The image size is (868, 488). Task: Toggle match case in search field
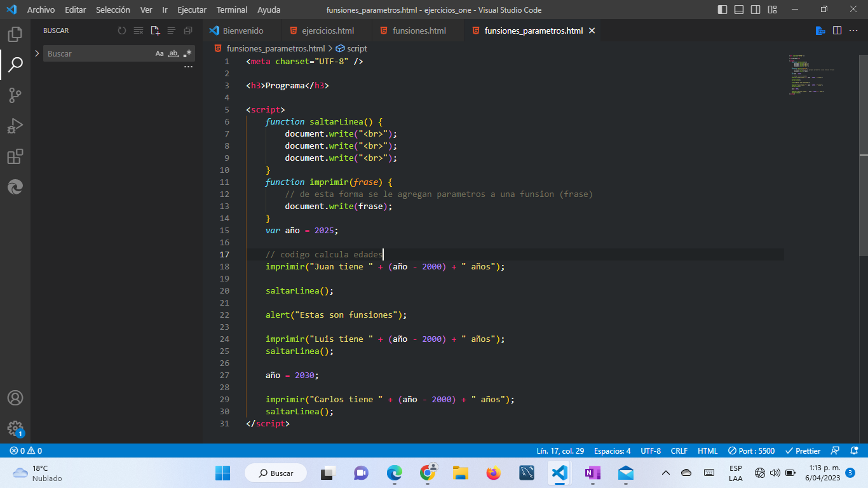(x=159, y=53)
